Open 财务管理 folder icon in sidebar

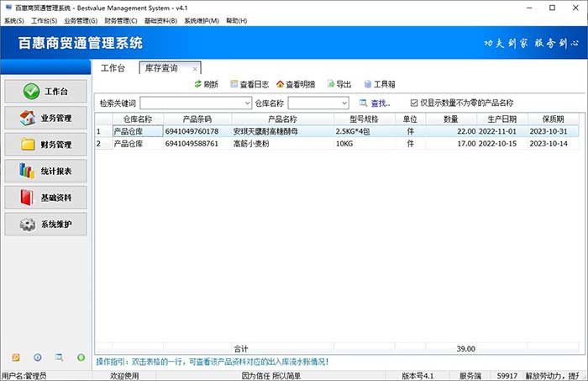click(28, 145)
